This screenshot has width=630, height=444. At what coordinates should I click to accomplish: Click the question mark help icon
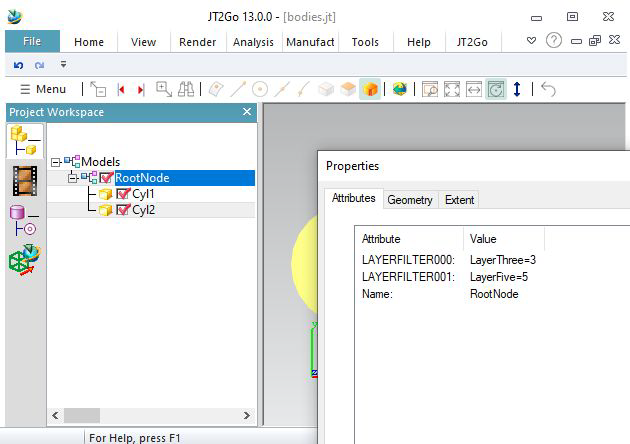pos(554,41)
